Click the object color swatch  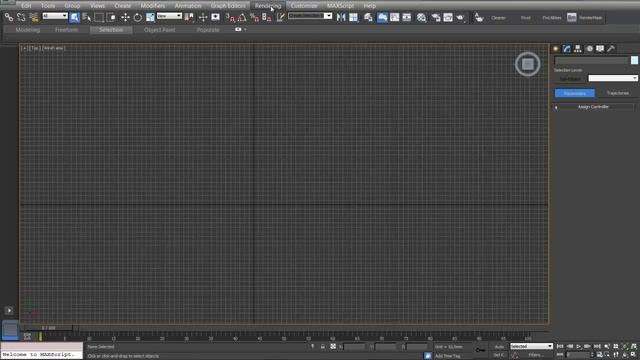pos(634,60)
